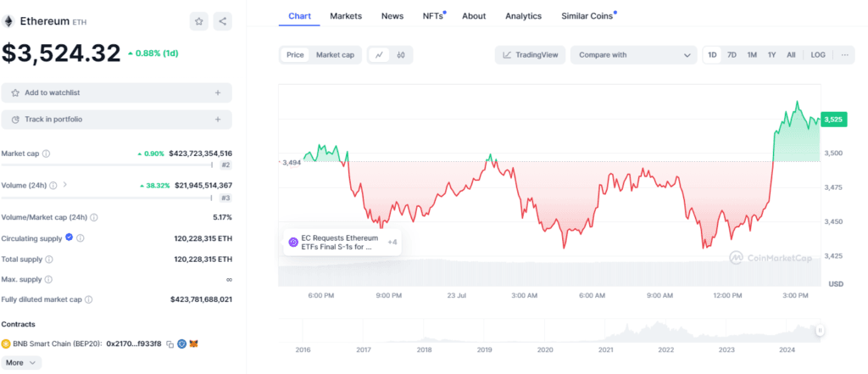Click the 0.88% (1d) price change label
The image size is (868, 374).
click(153, 53)
